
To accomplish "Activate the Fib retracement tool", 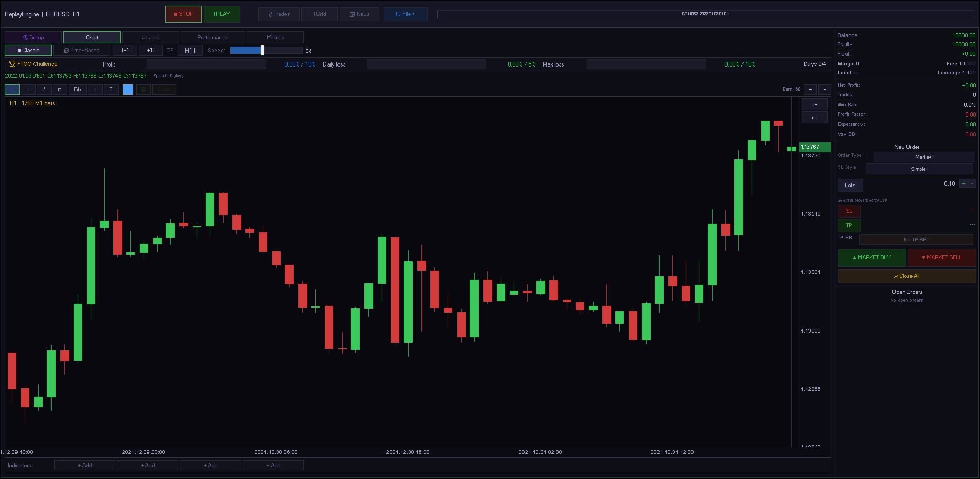I will (77, 90).
